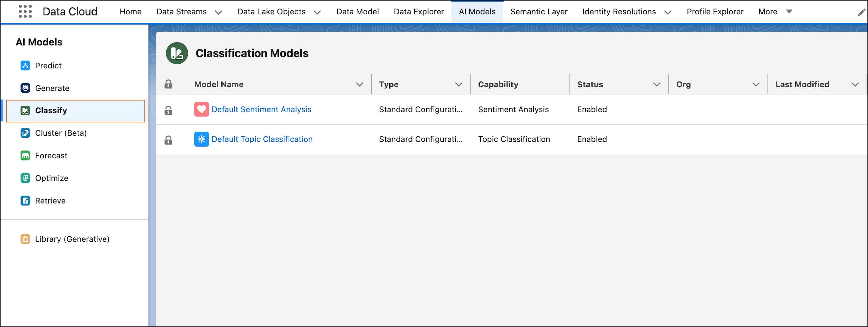This screenshot has width=868, height=327.
Task: Go to the Home tab
Action: click(x=131, y=12)
